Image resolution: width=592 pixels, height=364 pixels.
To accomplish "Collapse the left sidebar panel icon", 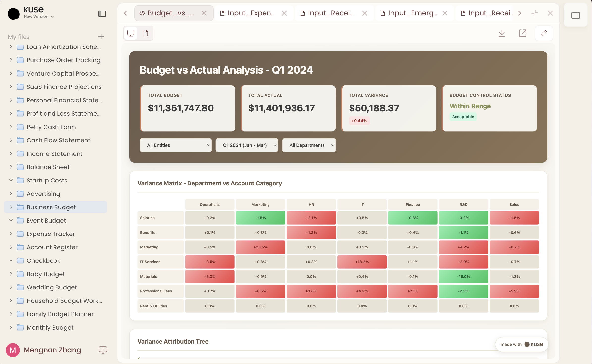I will point(102,14).
